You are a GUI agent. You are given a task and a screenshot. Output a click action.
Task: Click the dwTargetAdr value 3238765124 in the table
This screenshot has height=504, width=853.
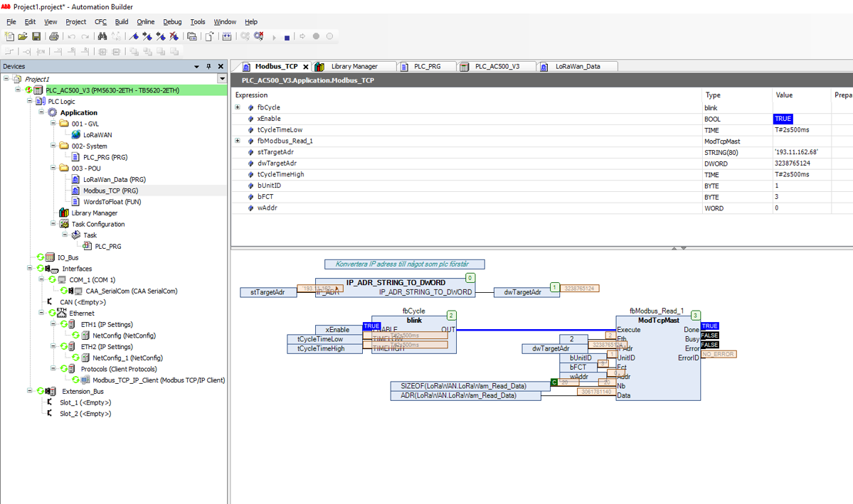pyautogui.click(x=792, y=163)
